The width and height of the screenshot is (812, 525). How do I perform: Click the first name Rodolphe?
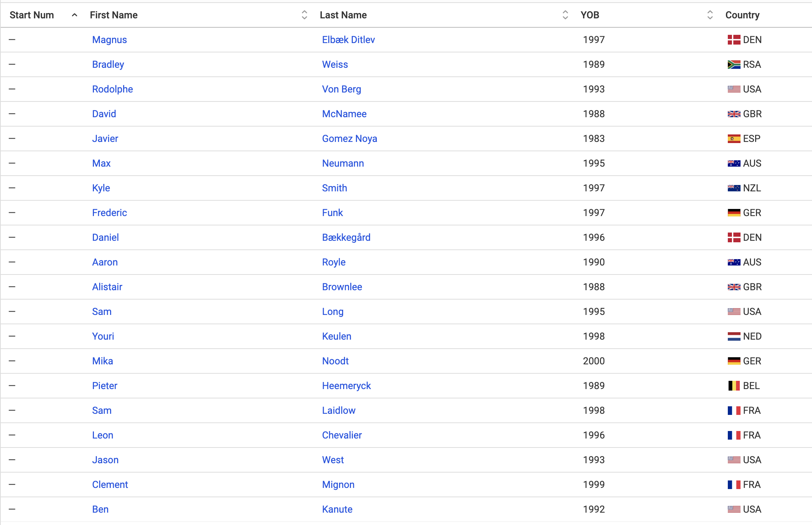[112, 89]
